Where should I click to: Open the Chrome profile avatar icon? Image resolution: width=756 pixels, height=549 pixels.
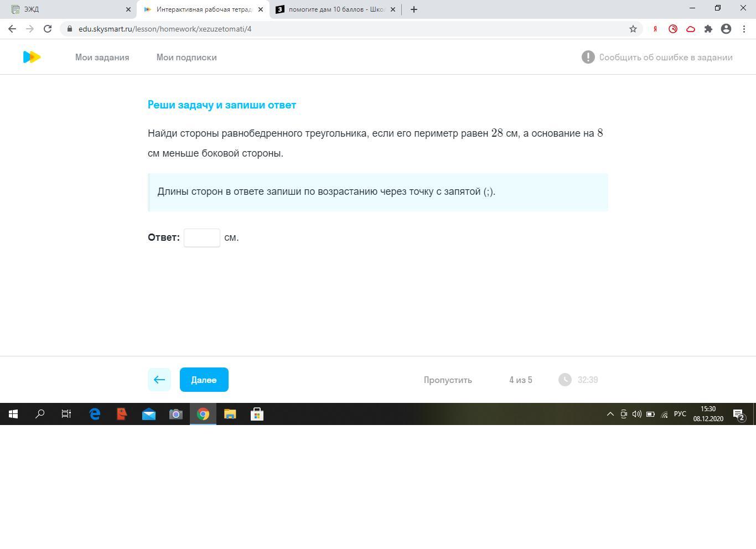tap(726, 29)
